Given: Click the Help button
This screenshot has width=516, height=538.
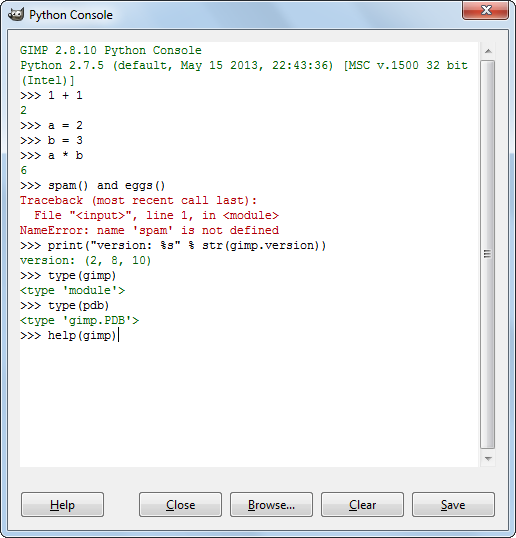Looking at the screenshot, I should pyautogui.click(x=62, y=504).
